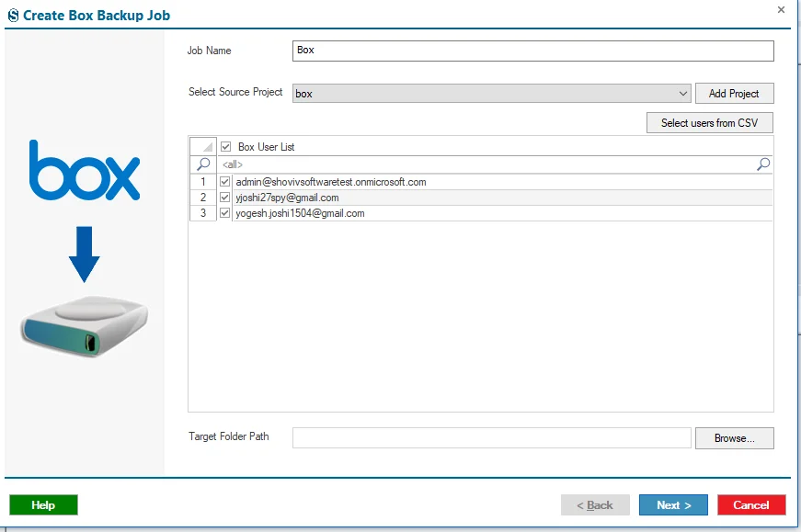The width and height of the screenshot is (801, 532).
Task: Click the green Help button
Action: coord(43,505)
